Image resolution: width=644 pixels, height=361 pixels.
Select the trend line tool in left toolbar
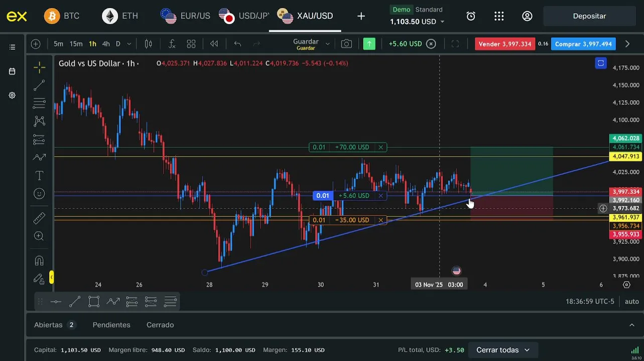[x=39, y=85]
